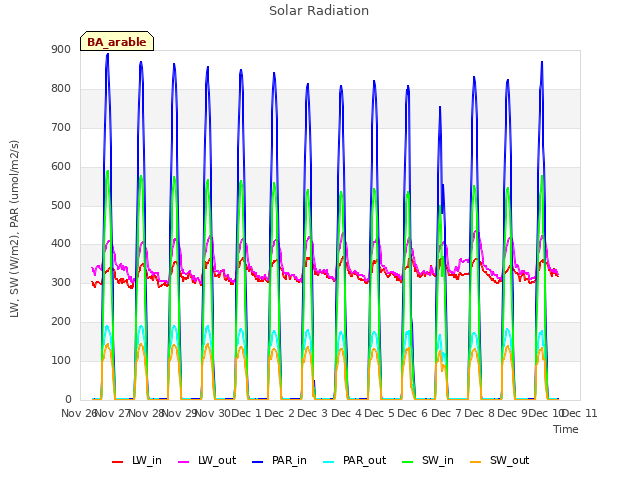Screen dimensions: 640x480
Task: Click the SW_in green legend swatch
Action: click(408, 462)
